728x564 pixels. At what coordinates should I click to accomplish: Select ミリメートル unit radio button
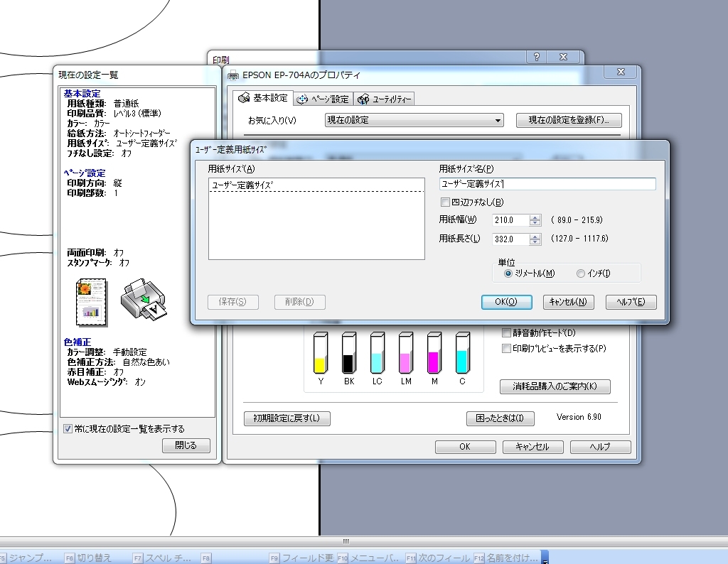(x=508, y=273)
